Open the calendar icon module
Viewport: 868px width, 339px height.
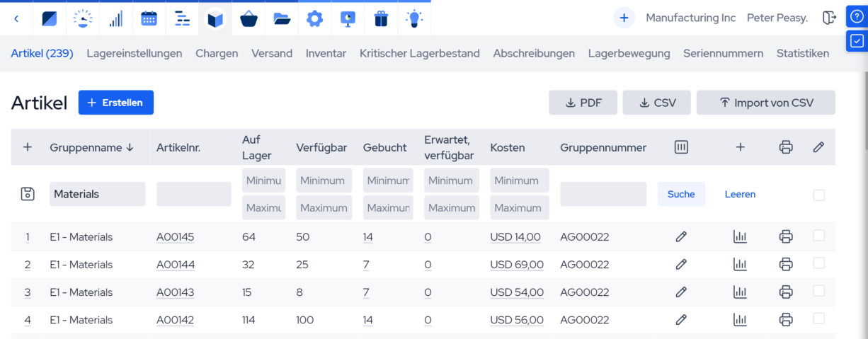tap(149, 19)
